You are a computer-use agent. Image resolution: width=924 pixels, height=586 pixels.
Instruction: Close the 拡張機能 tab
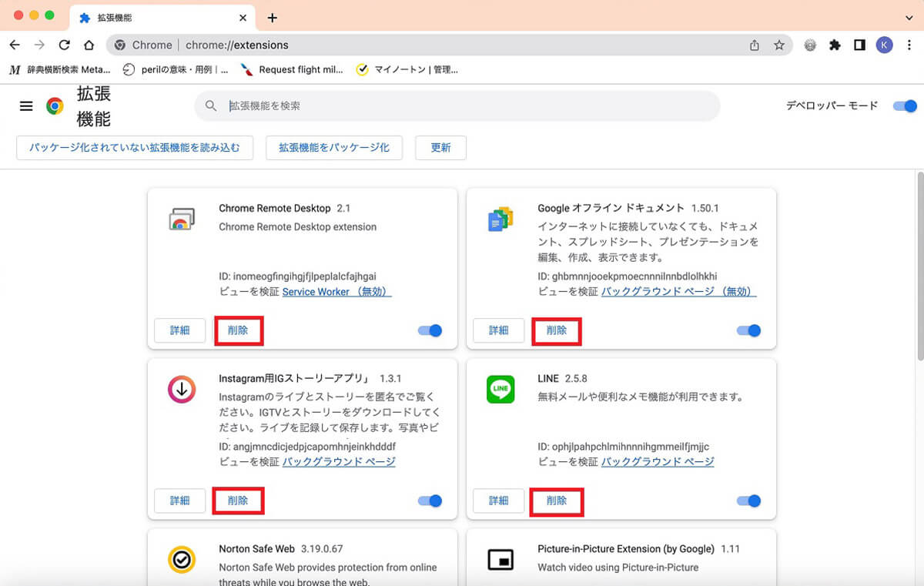click(243, 18)
